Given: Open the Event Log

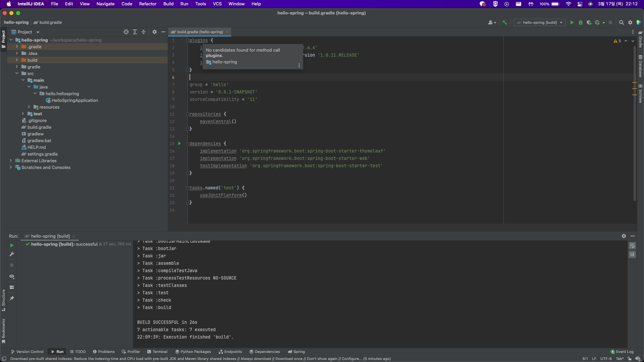Looking at the screenshot, I should click(x=622, y=352).
